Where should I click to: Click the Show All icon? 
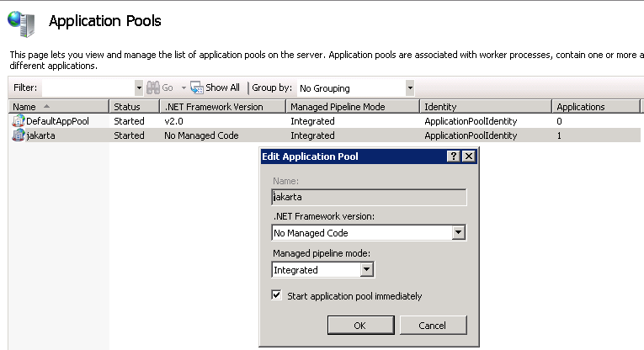tap(197, 87)
